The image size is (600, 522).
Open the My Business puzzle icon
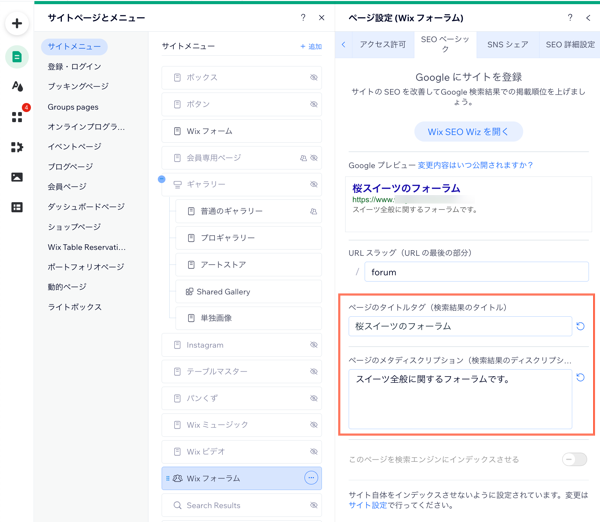click(17, 147)
